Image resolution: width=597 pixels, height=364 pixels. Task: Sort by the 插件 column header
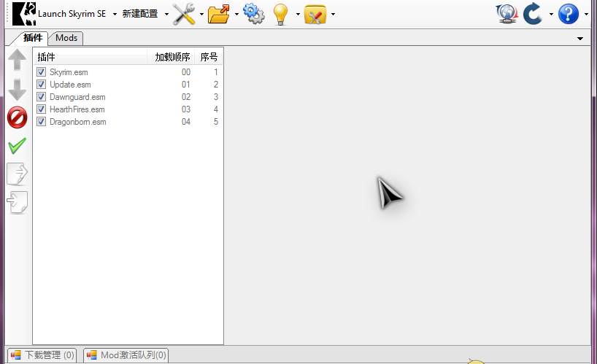90,57
